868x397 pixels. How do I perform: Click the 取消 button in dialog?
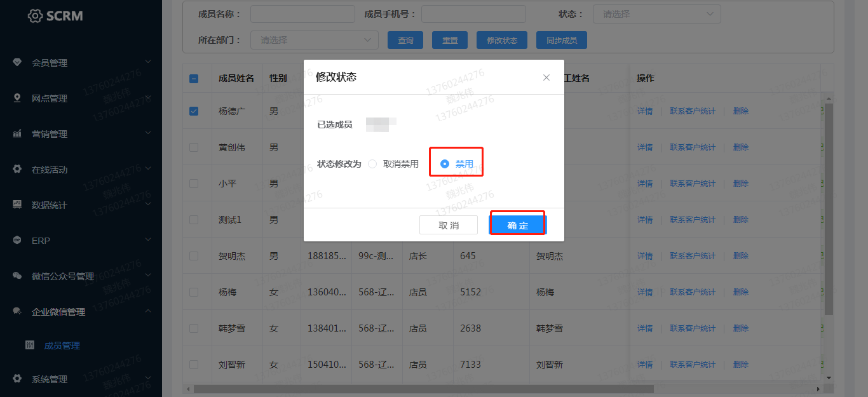click(449, 225)
